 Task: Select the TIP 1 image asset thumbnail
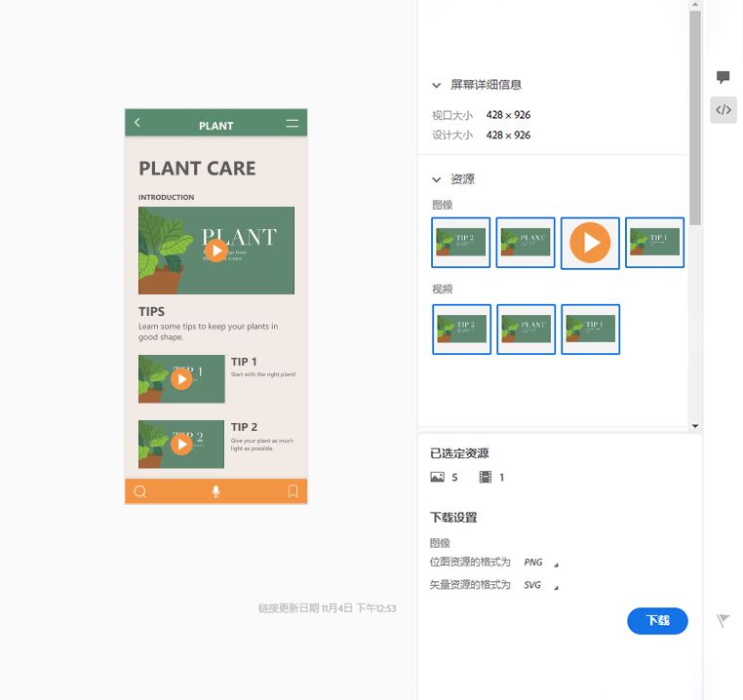click(655, 243)
